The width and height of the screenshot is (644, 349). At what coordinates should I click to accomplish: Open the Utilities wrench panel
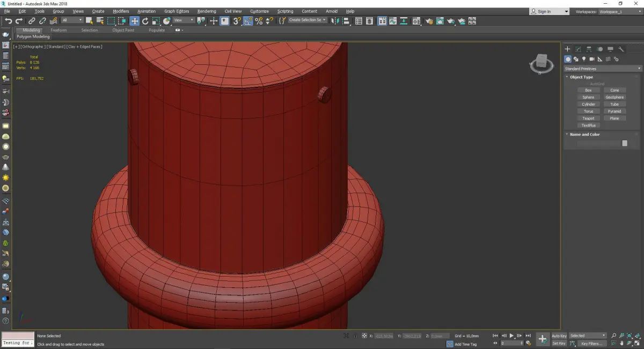pyautogui.click(x=621, y=49)
